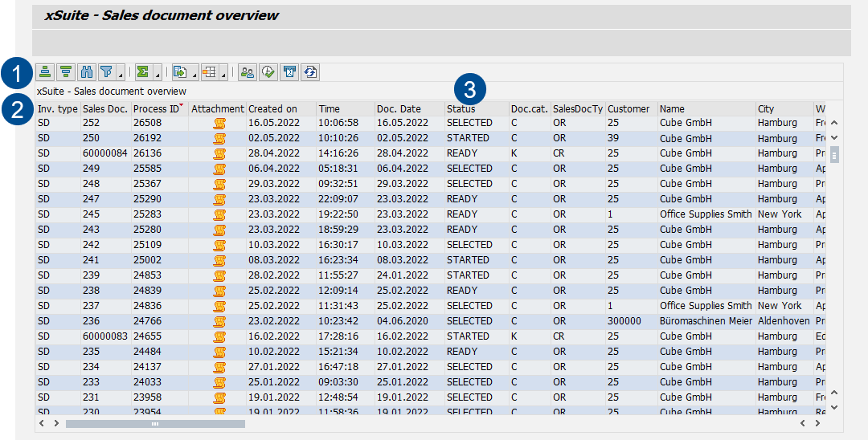Click the two-person users icon

coord(248,72)
